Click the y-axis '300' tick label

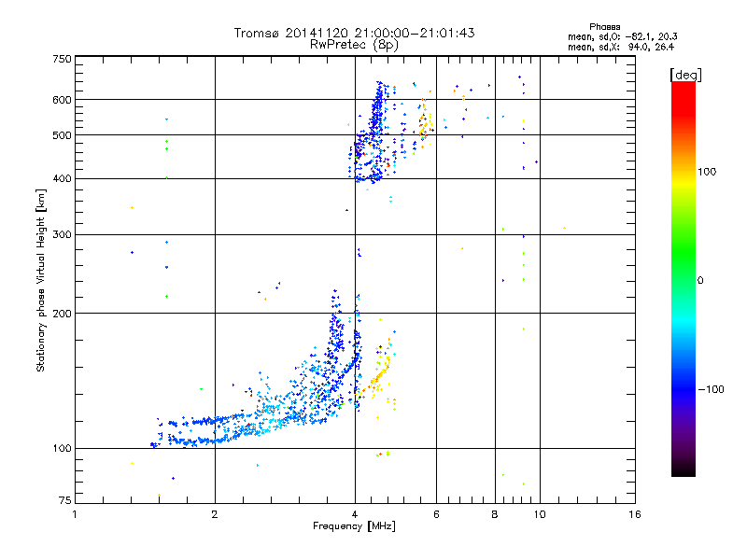[x=62, y=235]
